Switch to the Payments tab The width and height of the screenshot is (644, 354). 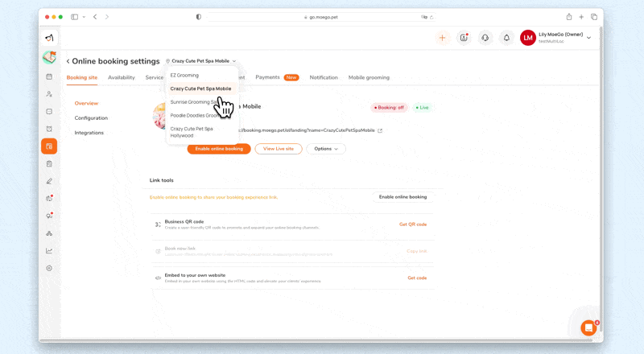[267, 77]
